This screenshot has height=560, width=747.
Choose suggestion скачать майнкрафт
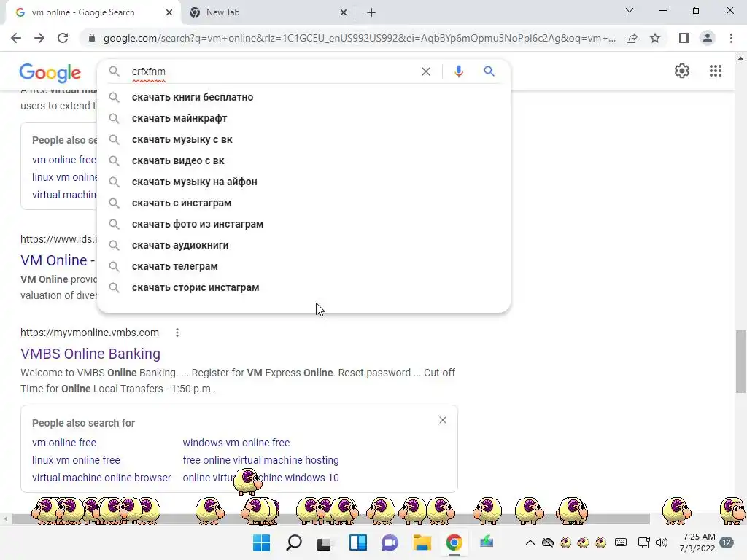click(304, 118)
